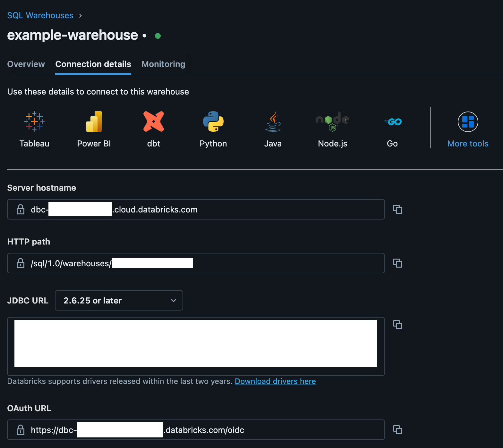Screen dimensions: 503x448
Task: Select the Tableau connection icon
Action: coord(34,122)
